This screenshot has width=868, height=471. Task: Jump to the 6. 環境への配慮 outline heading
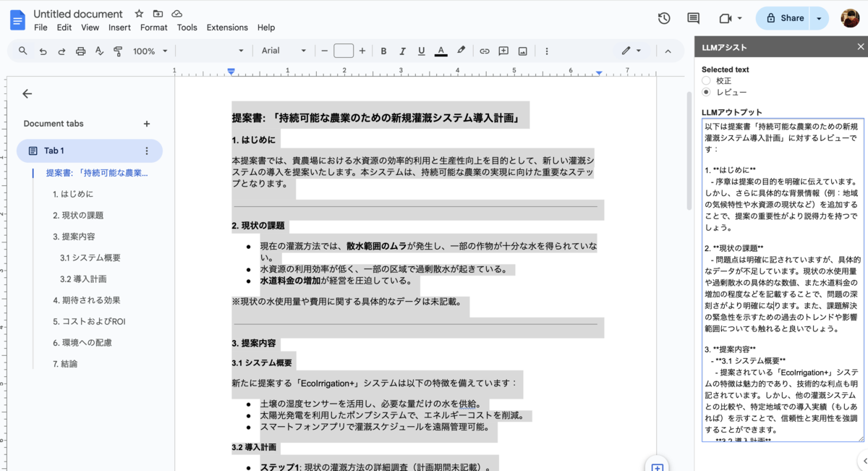(82, 342)
